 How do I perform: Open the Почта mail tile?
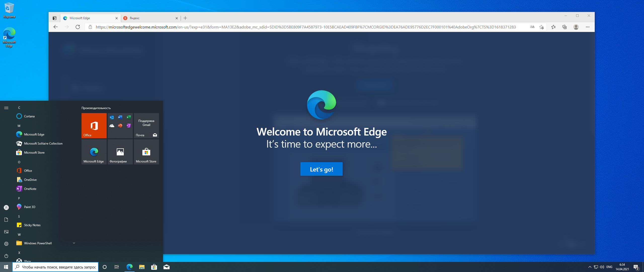coord(146,126)
